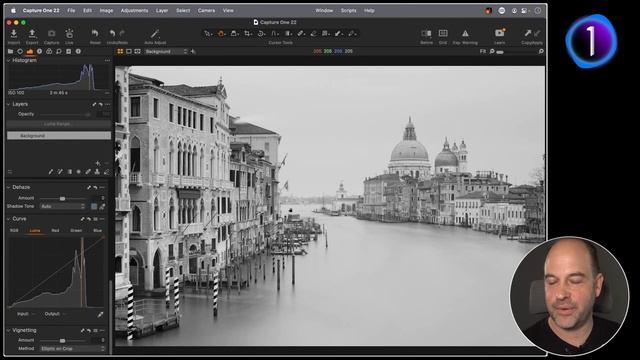Select the Rotate cursor tool
640x360 pixels.
261,33
